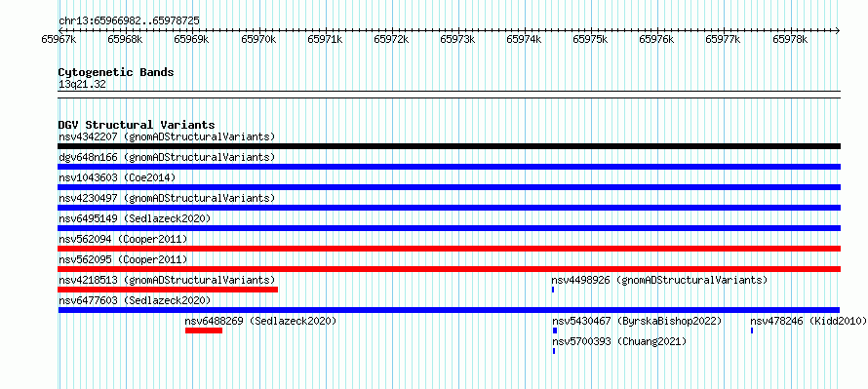The width and height of the screenshot is (868, 389).
Task: Click the 65973k ruler tick label
Action: pyautogui.click(x=457, y=39)
